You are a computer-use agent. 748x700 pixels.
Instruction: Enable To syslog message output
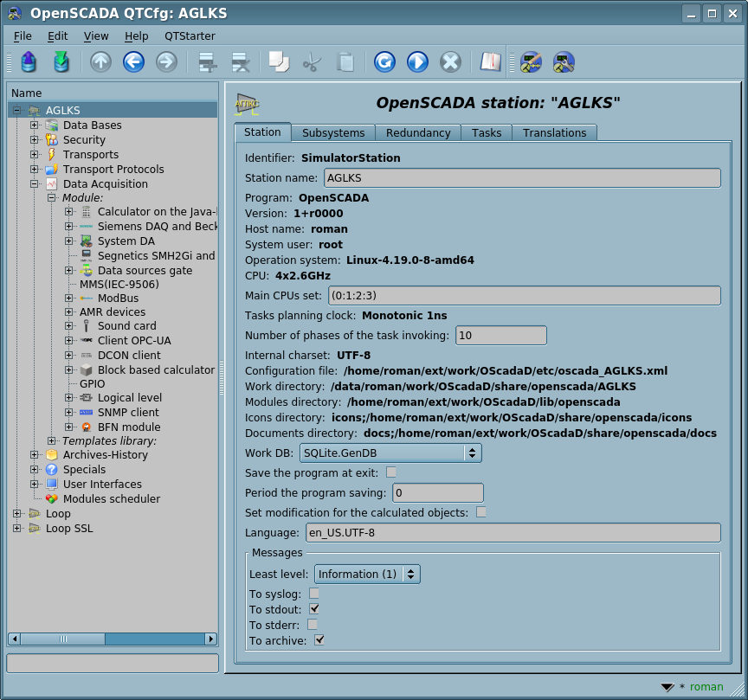click(314, 594)
